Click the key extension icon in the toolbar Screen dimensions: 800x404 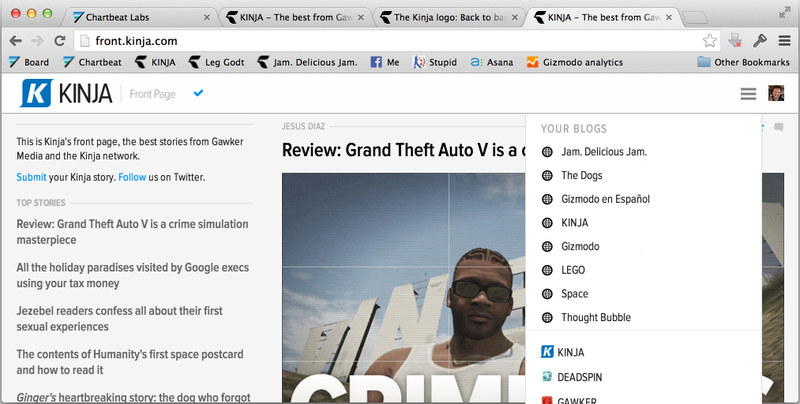pyautogui.click(x=760, y=41)
